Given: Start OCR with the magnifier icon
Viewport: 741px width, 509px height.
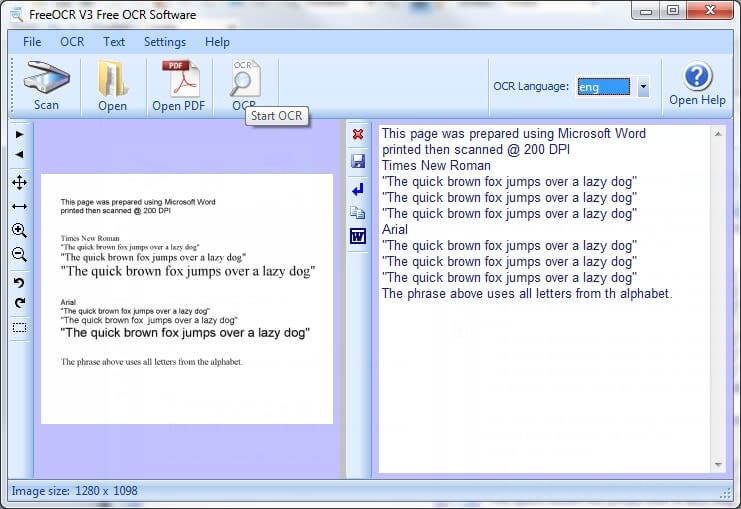Looking at the screenshot, I should pyautogui.click(x=244, y=80).
